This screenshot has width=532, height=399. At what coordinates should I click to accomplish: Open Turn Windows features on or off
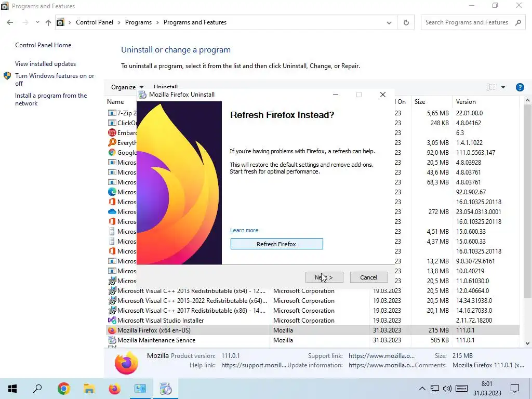[55, 79]
